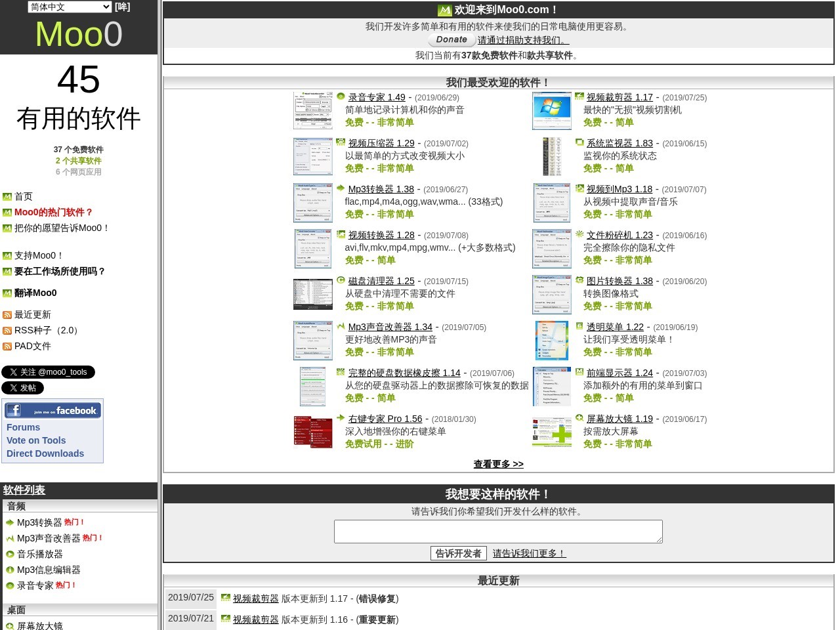Click the Moo0 logo in the header
The image size is (840, 630).
[79, 34]
